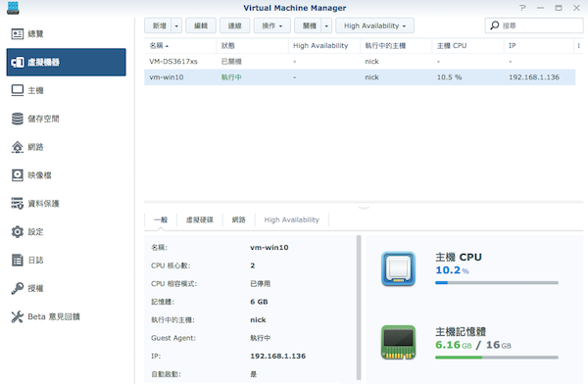Open the 網路 network icon
Screen dimensions: 588x384
18,147
